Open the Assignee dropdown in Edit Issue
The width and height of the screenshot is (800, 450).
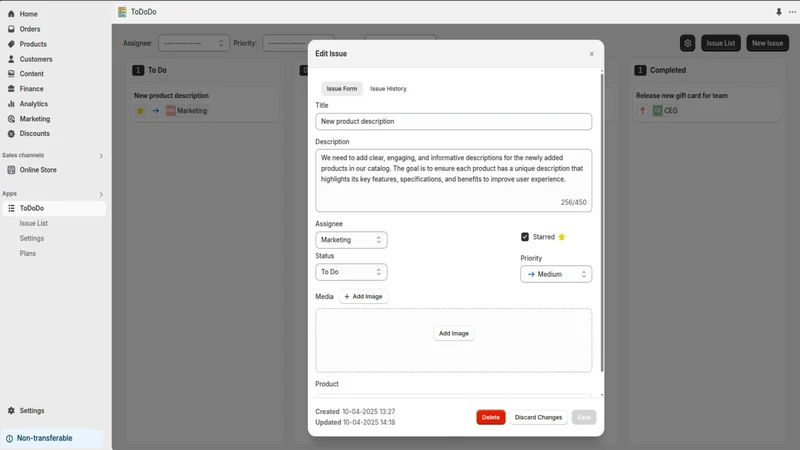tap(351, 240)
